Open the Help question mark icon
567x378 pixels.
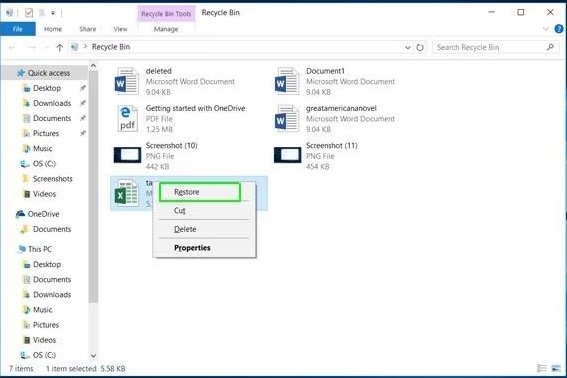(559, 29)
